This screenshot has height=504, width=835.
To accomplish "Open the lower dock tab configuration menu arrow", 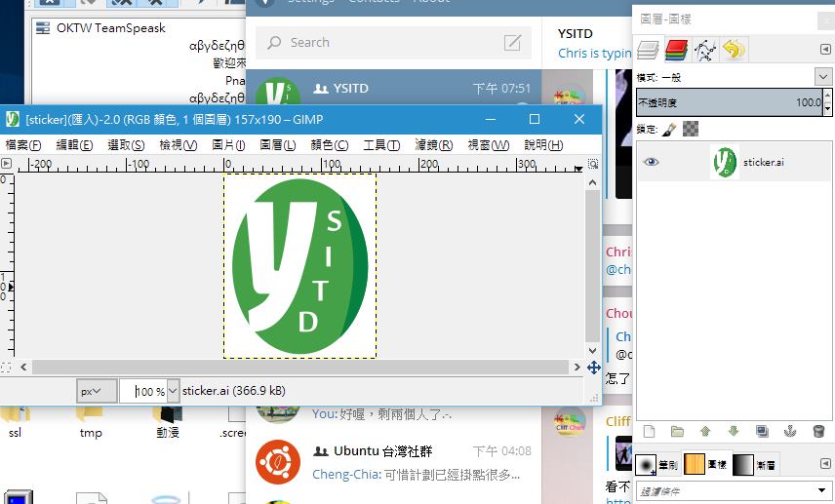I will tap(825, 464).
